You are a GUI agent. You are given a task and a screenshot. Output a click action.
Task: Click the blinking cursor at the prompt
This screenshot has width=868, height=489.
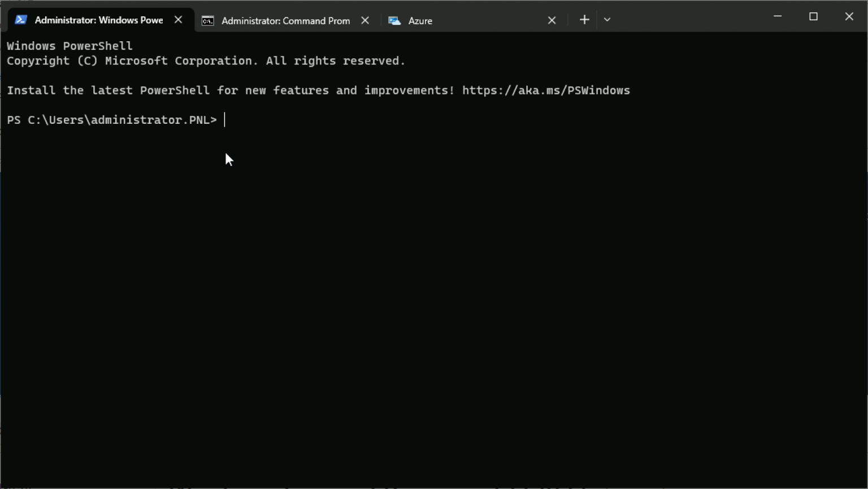tap(224, 119)
